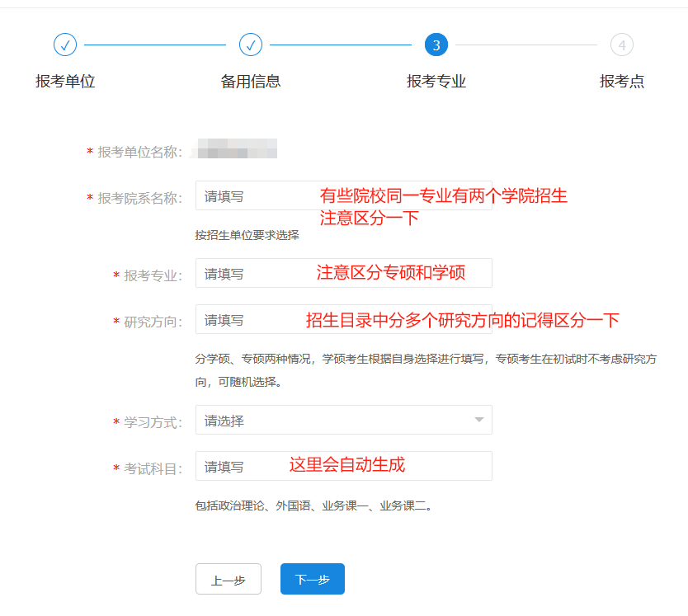Click the 考试科目 field label
Image resolution: width=688 pixels, height=616 pixels.
152,468
